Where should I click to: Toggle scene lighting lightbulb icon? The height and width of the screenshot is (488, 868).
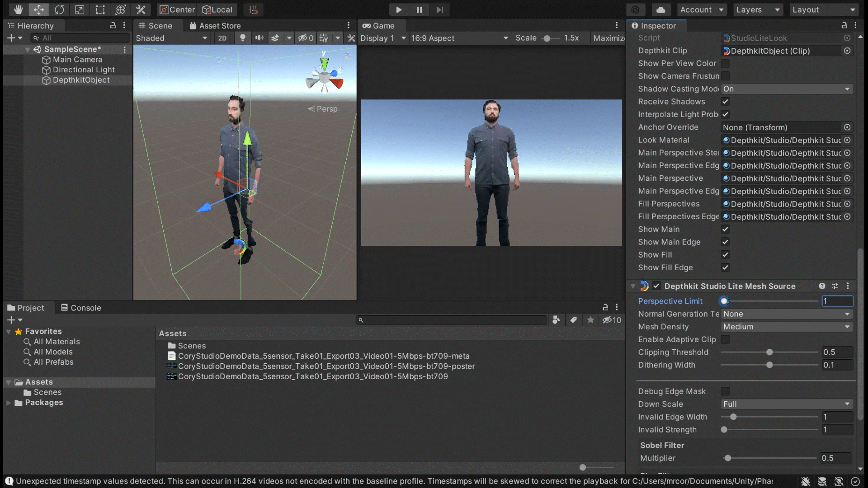243,38
